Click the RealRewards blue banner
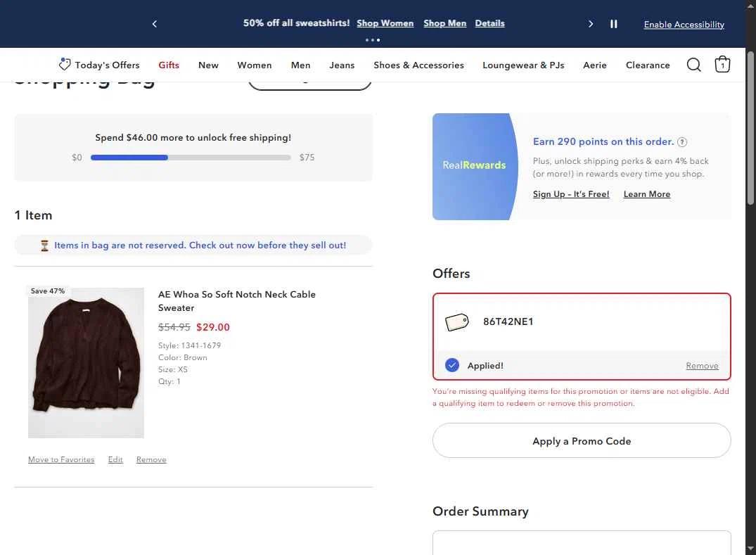This screenshot has width=756, height=555. pyautogui.click(x=475, y=166)
